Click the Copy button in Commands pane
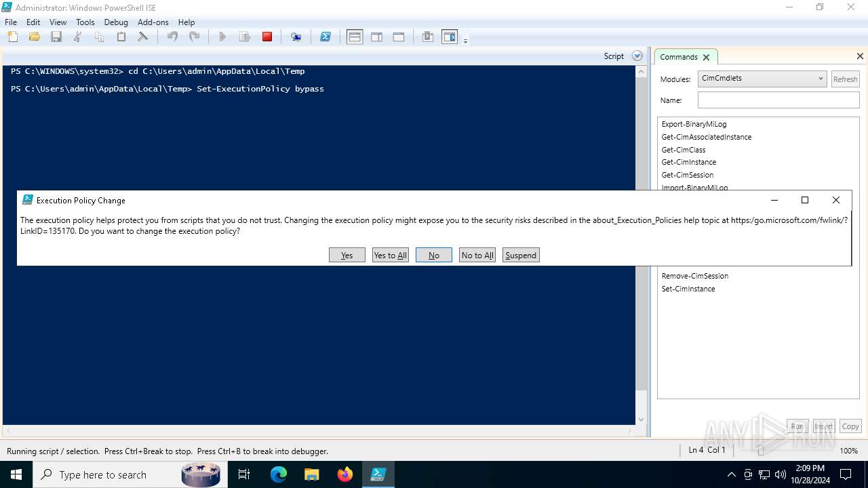868x488 pixels. [850, 426]
